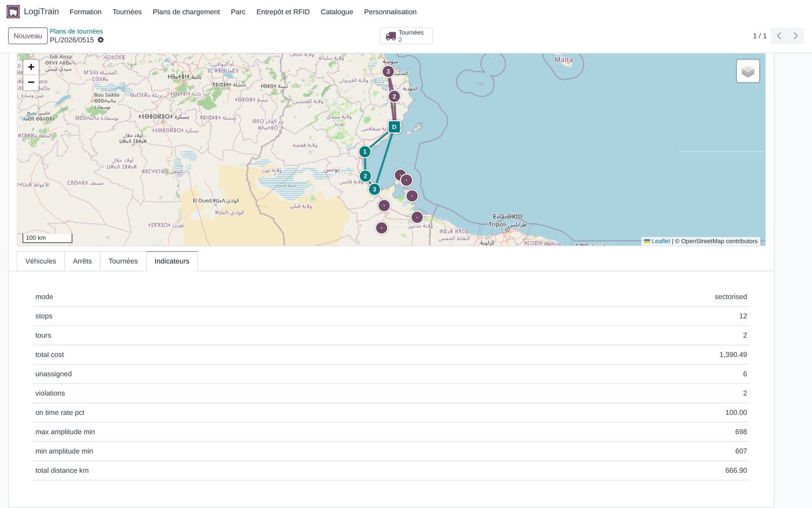Viewport: 812px width, 508px height.
Task: Click the stops value 12
Action: click(x=743, y=316)
